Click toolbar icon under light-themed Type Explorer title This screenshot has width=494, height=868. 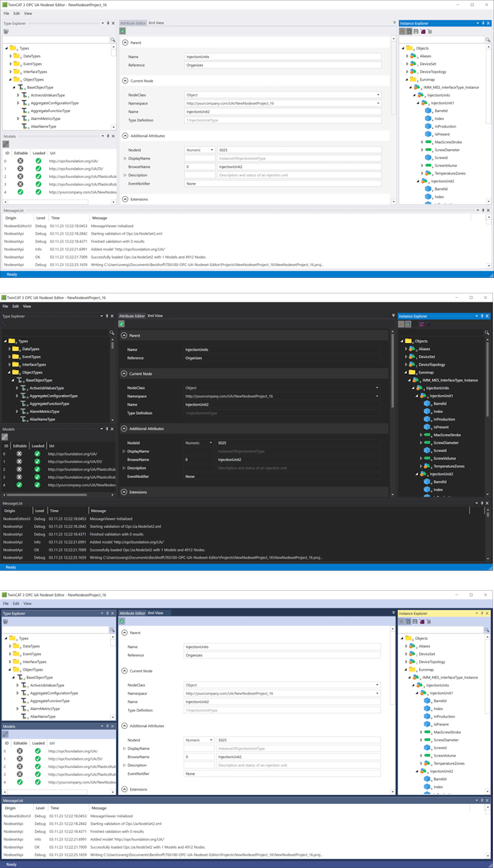click(6, 30)
